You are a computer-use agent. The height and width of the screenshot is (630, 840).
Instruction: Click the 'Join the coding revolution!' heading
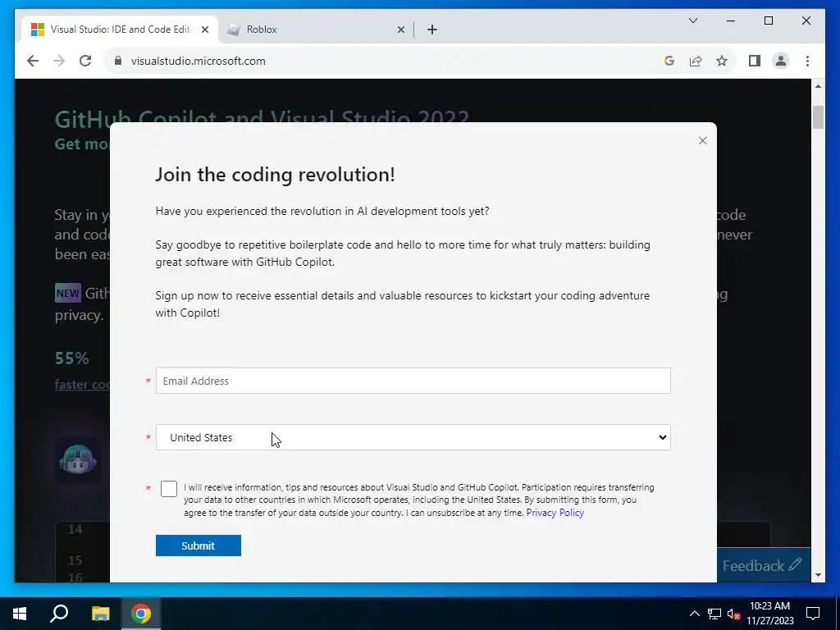(x=275, y=175)
